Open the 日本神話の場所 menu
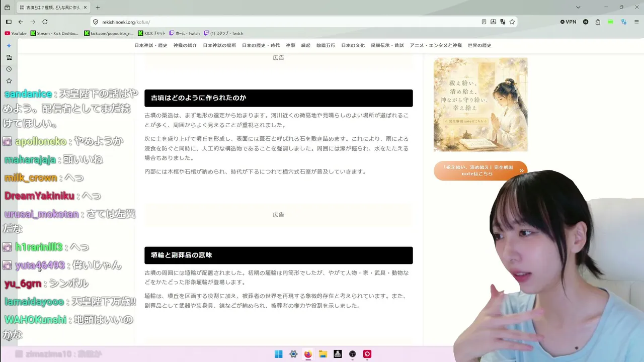 pos(219,45)
